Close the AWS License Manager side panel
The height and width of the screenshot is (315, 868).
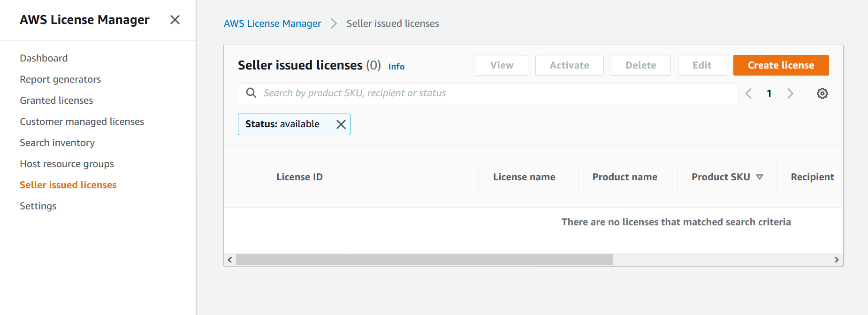(x=175, y=20)
